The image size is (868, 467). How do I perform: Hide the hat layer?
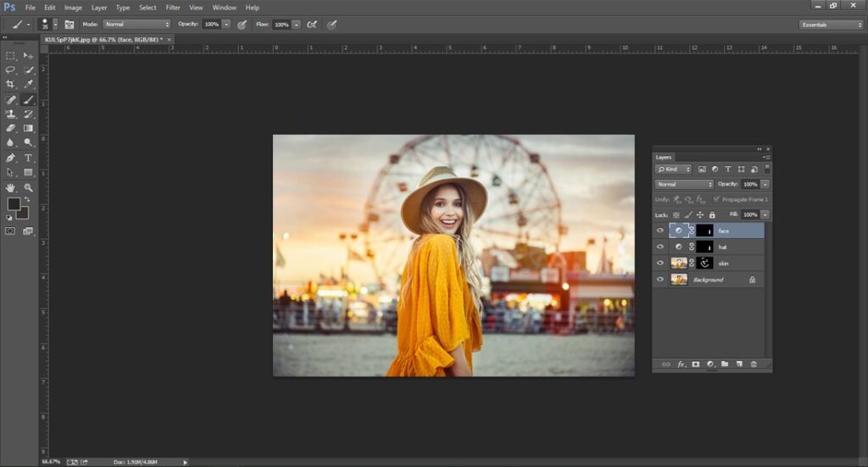point(659,247)
